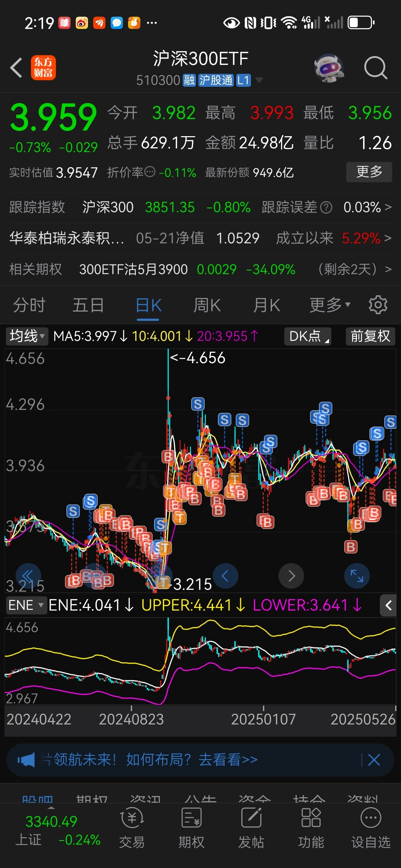Switch to the 分时 tab

pos(29,306)
